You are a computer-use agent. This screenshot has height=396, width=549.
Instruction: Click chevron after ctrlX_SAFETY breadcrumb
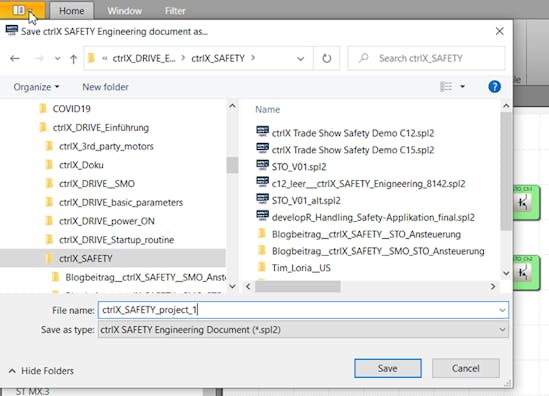pos(253,58)
